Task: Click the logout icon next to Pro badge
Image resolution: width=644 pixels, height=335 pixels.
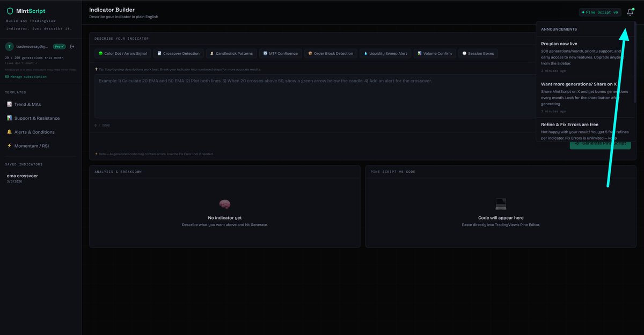Action: [x=72, y=47]
